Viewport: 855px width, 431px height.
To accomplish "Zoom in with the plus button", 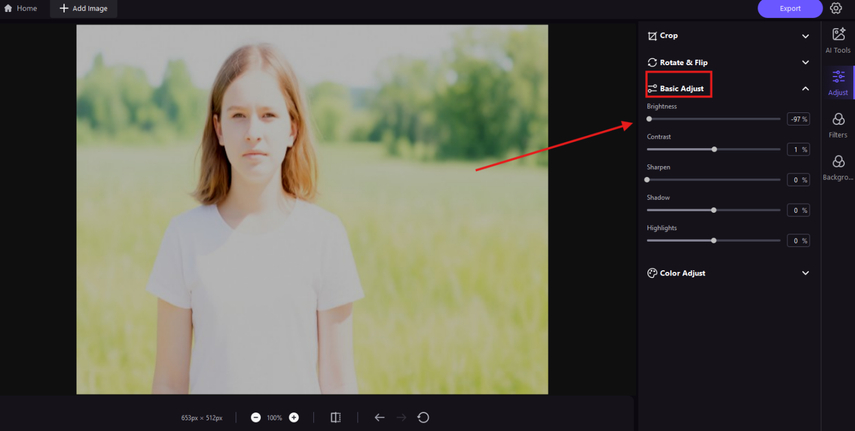I will click(294, 418).
